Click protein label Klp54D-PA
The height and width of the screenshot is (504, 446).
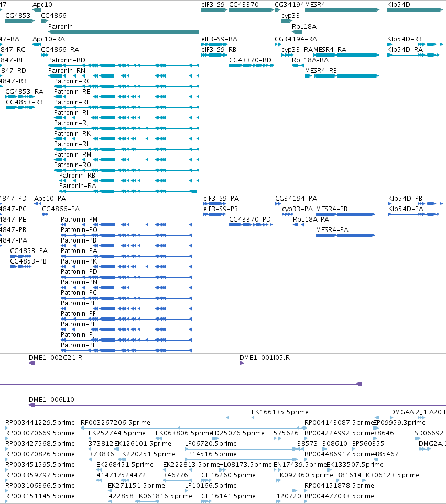click(406, 209)
